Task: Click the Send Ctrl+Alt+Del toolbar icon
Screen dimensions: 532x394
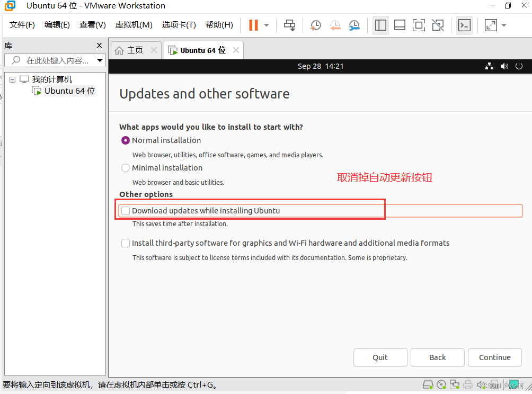Action: [x=289, y=25]
